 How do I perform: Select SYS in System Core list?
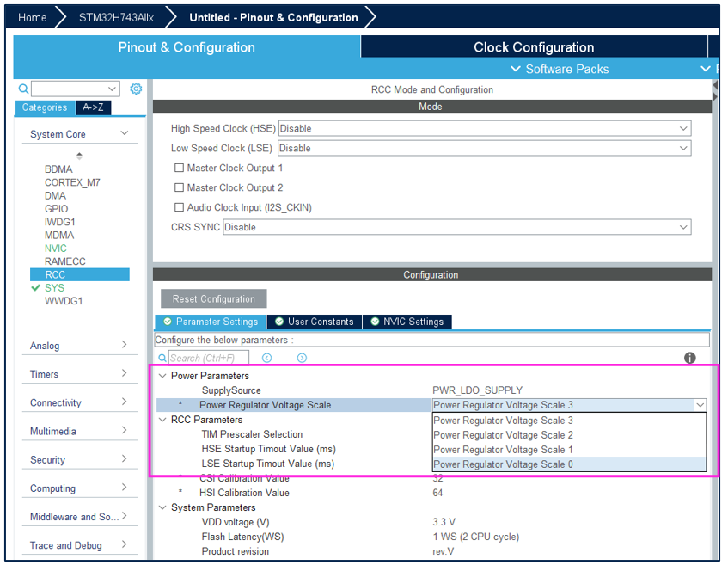(54, 287)
